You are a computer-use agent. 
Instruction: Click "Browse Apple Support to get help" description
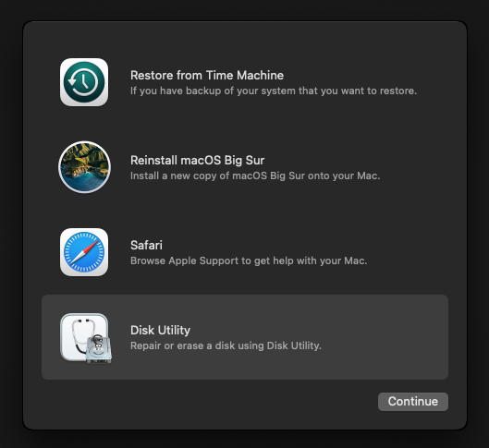click(249, 260)
